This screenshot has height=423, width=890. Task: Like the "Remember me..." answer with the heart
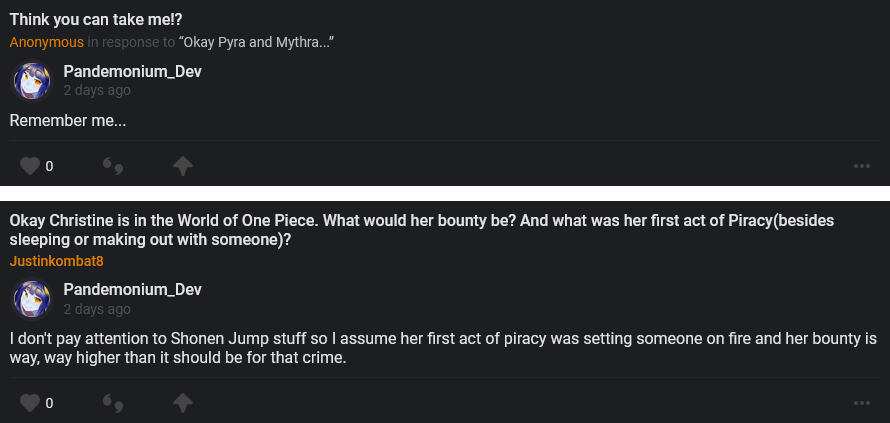coord(31,166)
